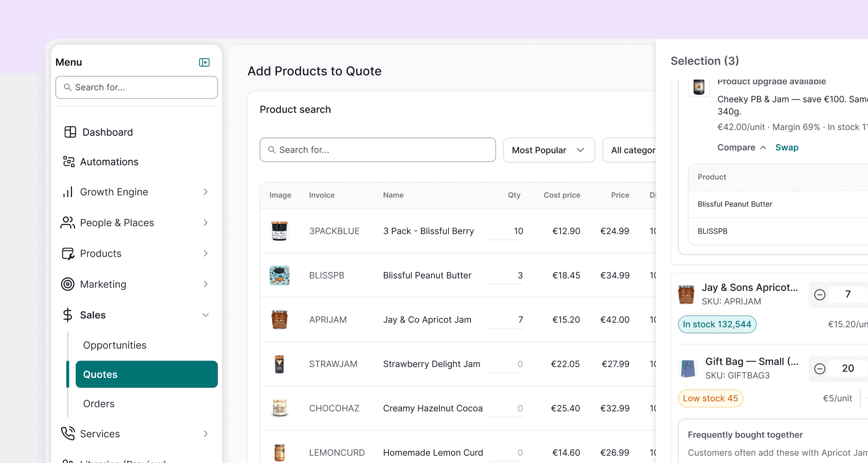Click the Services phone icon
Image resolution: width=868 pixels, height=463 pixels.
68,433
